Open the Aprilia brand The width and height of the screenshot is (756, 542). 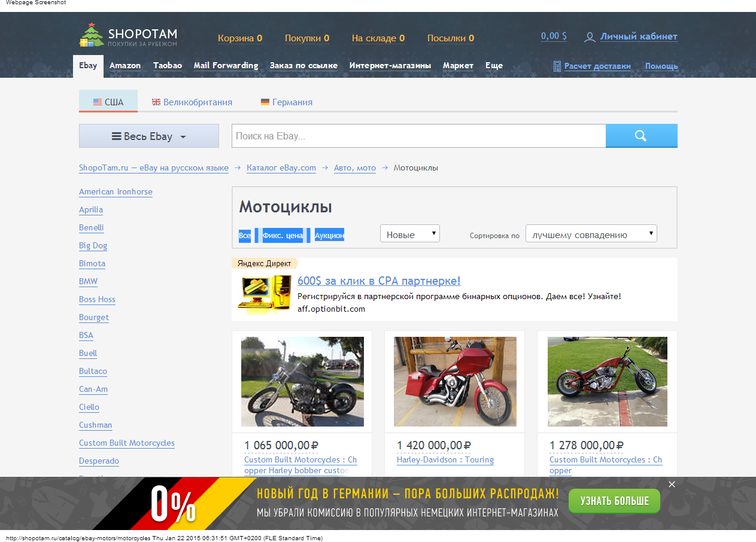pos(91,210)
